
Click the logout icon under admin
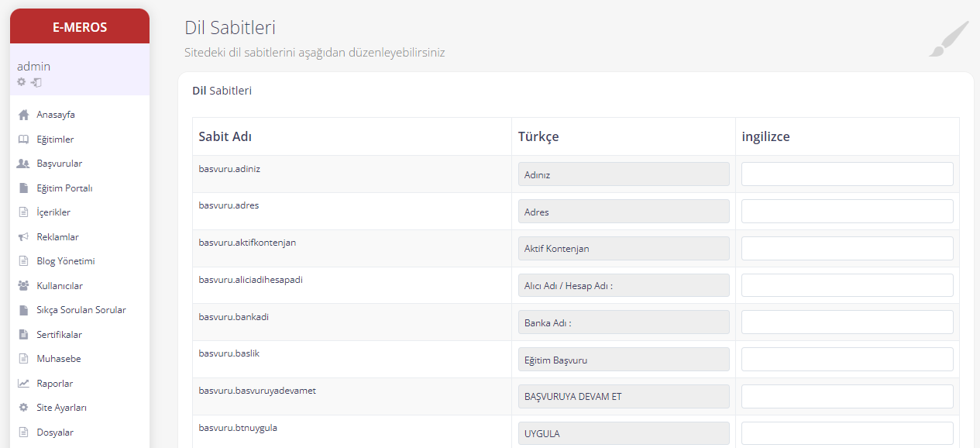[36, 82]
